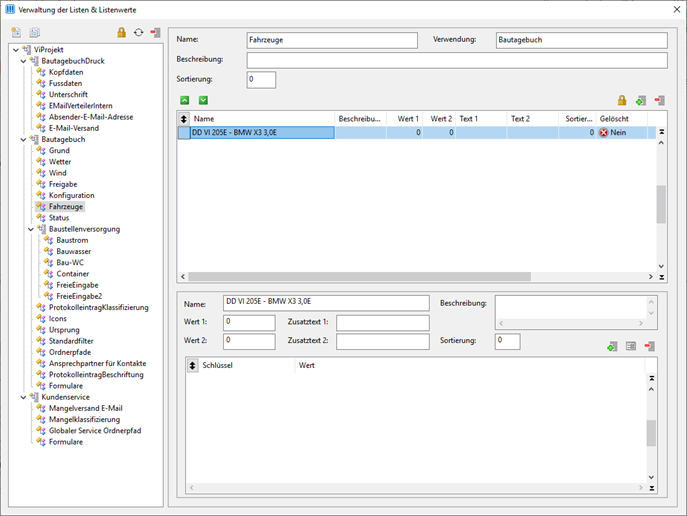This screenshot has width=687, height=516.
Task: Open the Wetter list
Action: 60,162
